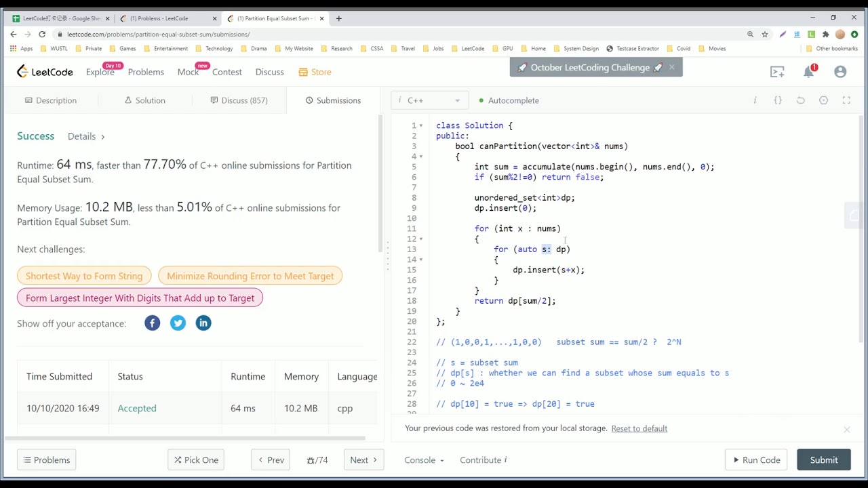Open the Apps shortcut in bookmarks bar
The image size is (868, 488).
[x=21, y=49]
